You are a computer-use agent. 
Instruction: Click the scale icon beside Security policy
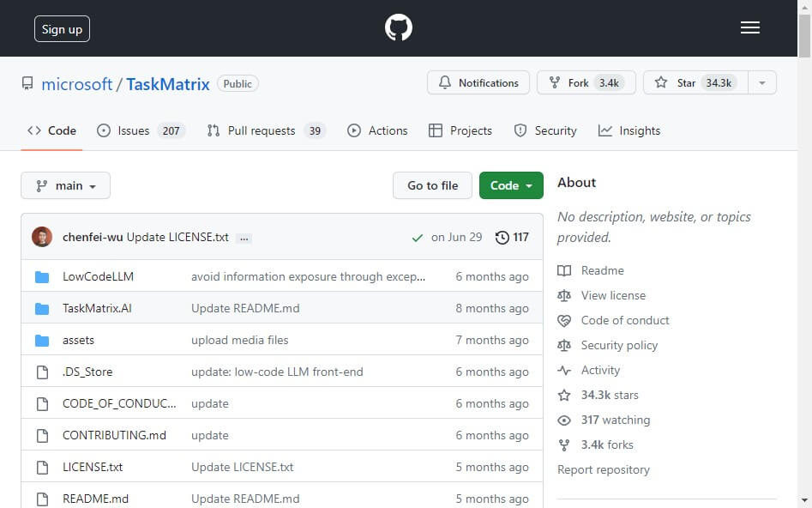[x=564, y=345]
